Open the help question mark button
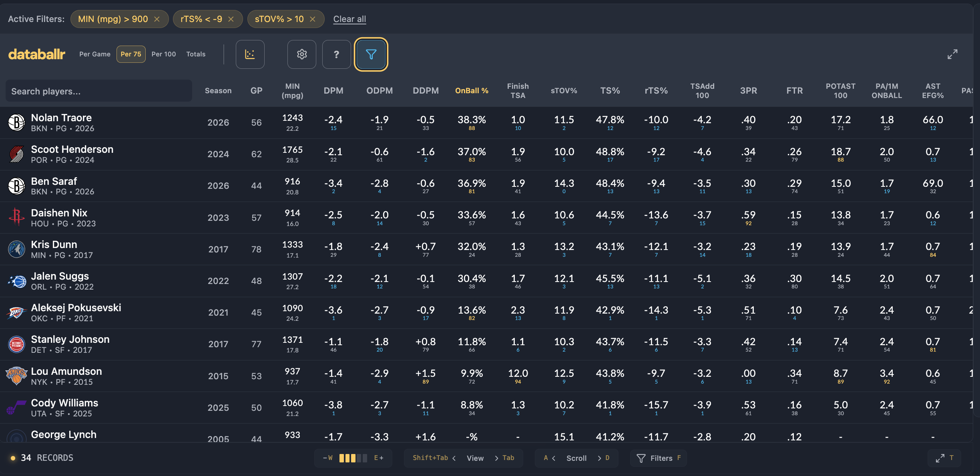Viewport: 980px width, 476px height. point(336,54)
